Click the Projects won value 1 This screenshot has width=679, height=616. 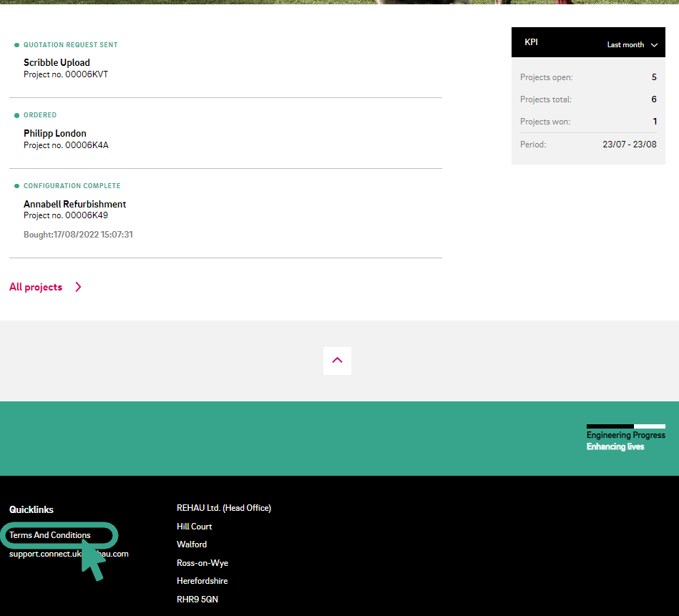click(x=655, y=122)
